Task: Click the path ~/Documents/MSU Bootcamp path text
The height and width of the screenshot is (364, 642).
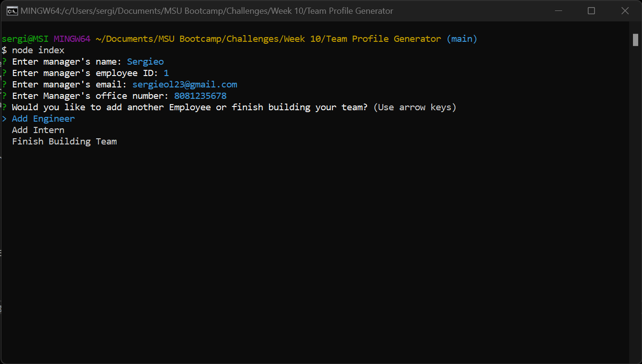Action: click(x=157, y=38)
